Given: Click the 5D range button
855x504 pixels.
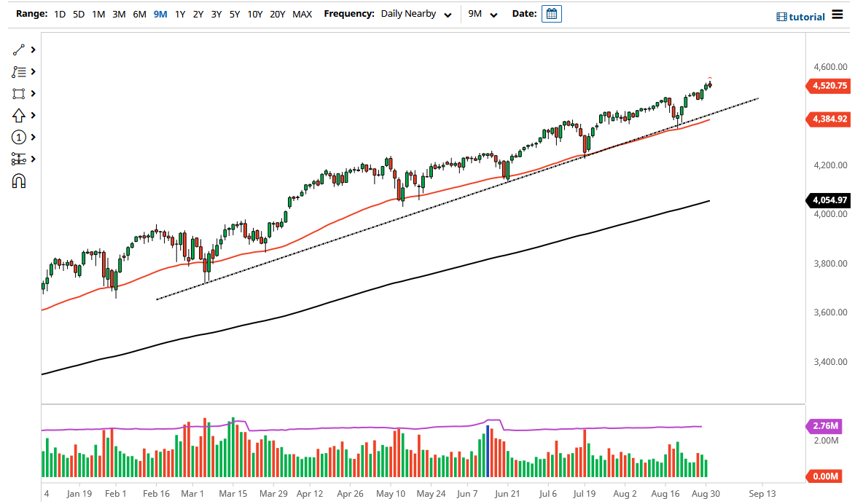Looking at the screenshot, I should (x=78, y=13).
